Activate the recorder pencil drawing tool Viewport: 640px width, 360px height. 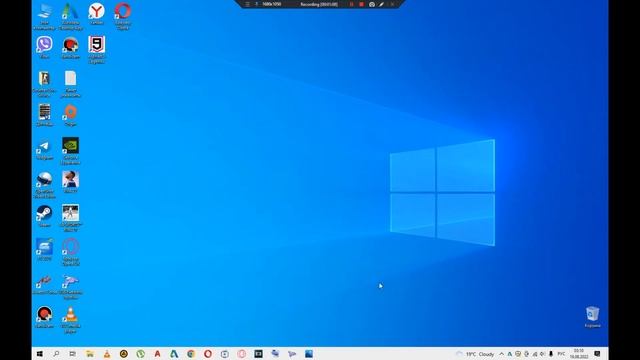click(x=382, y=4)
